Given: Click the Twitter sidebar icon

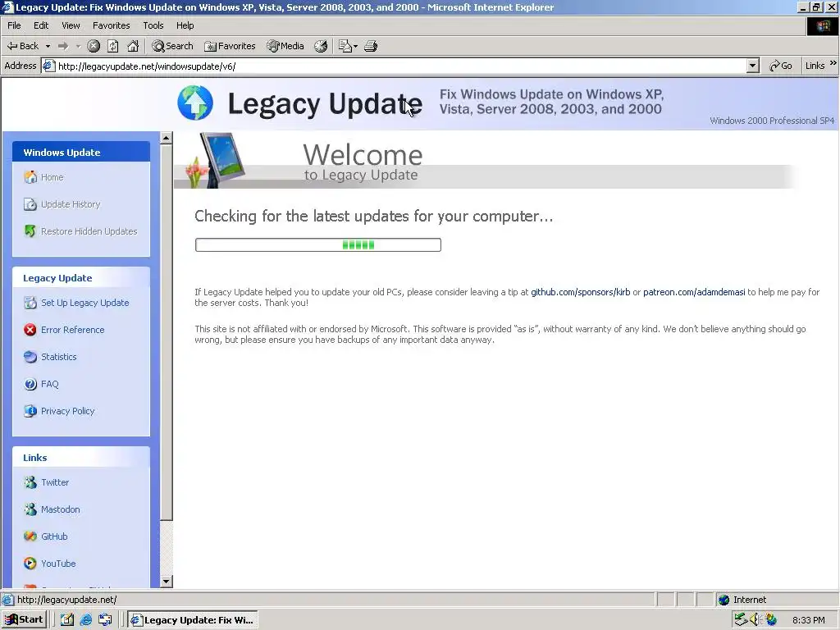Looking at the screenshot, I should (x=30, y=482).
